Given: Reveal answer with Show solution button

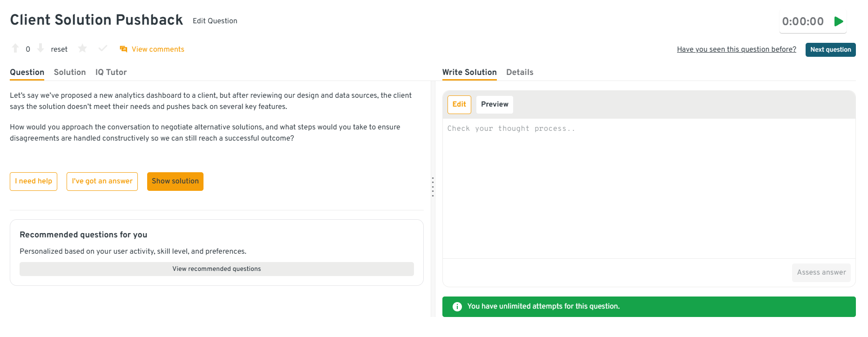Looking at the screenshot, I should tap(175, 182).
